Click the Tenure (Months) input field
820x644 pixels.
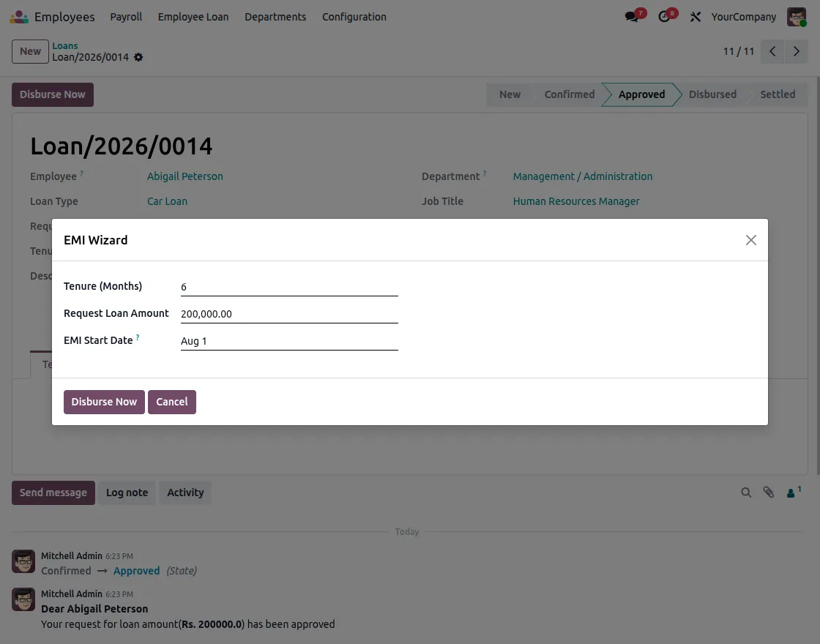point(289,287)
